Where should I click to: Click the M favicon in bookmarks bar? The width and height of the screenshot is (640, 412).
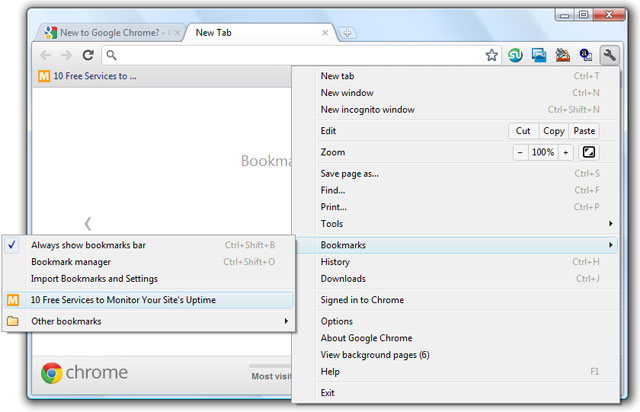click(44, 76)
